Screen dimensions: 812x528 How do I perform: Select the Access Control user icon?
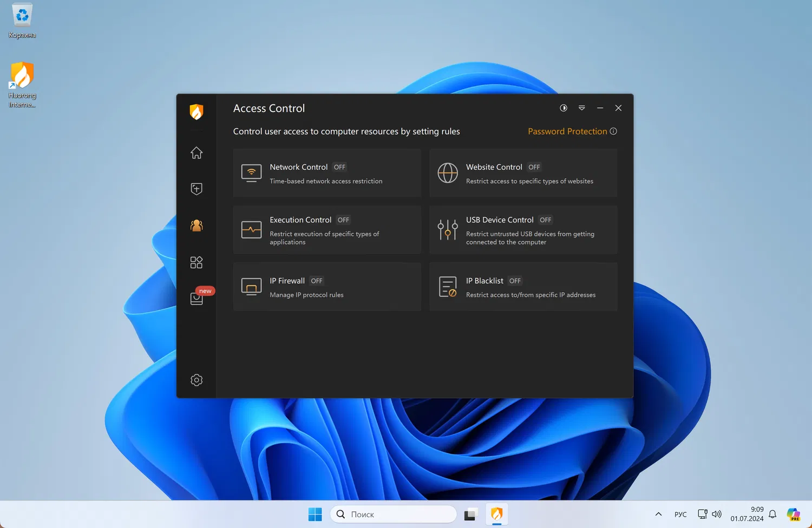[197, 226]
